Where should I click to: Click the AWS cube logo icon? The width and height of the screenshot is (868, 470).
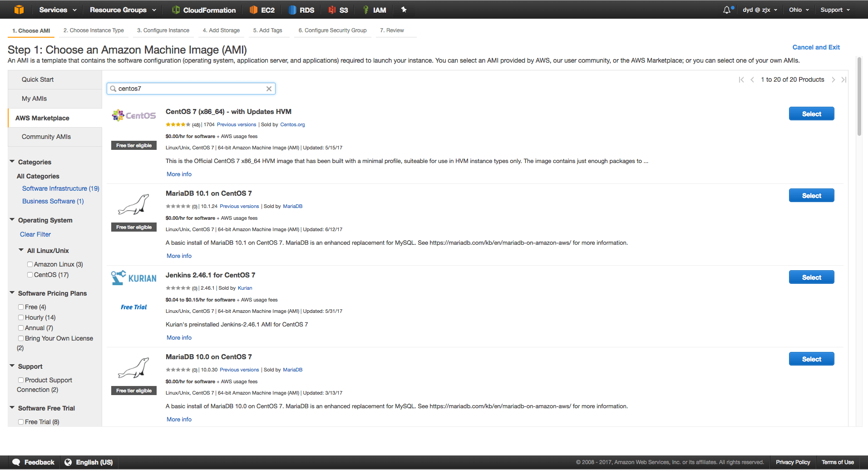(x=19, y=10)
